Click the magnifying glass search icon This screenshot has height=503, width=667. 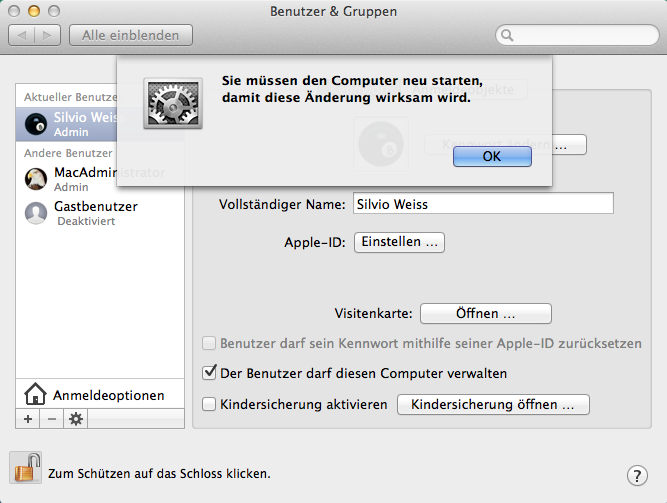click(x=507, y=35)
